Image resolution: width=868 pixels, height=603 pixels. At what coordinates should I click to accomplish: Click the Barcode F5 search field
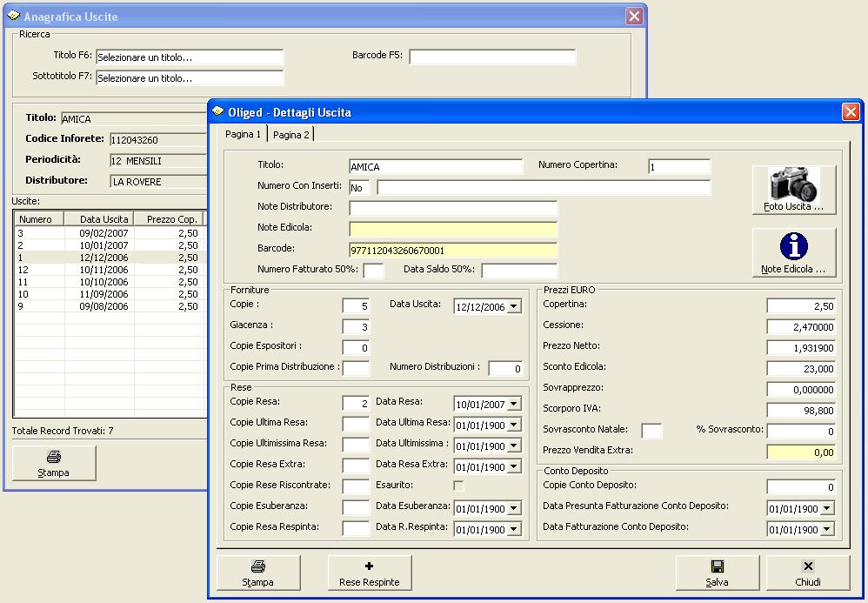[492, 57]
